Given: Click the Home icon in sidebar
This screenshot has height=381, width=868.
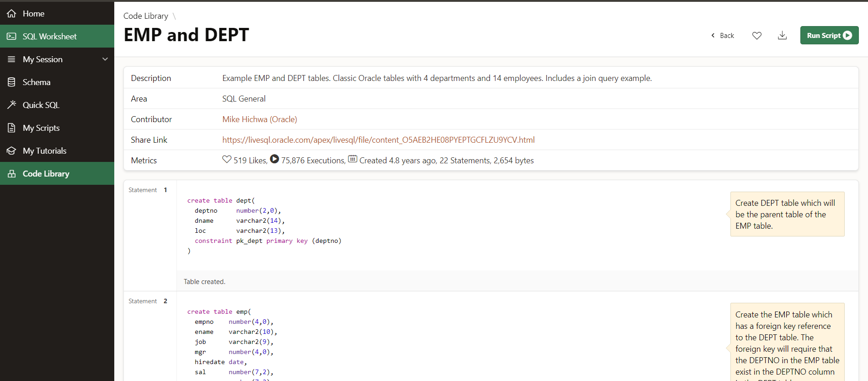Looking at the screenshot, I should (x=11, y=14).
